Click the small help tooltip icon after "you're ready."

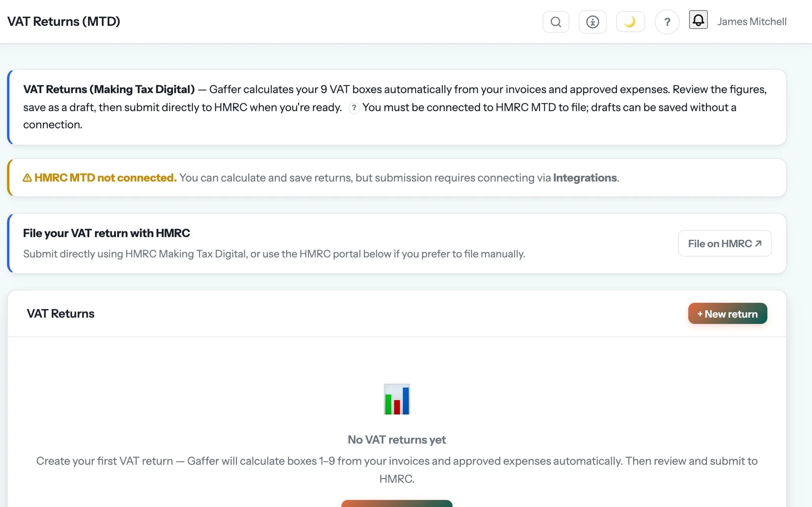pos(354,108)
